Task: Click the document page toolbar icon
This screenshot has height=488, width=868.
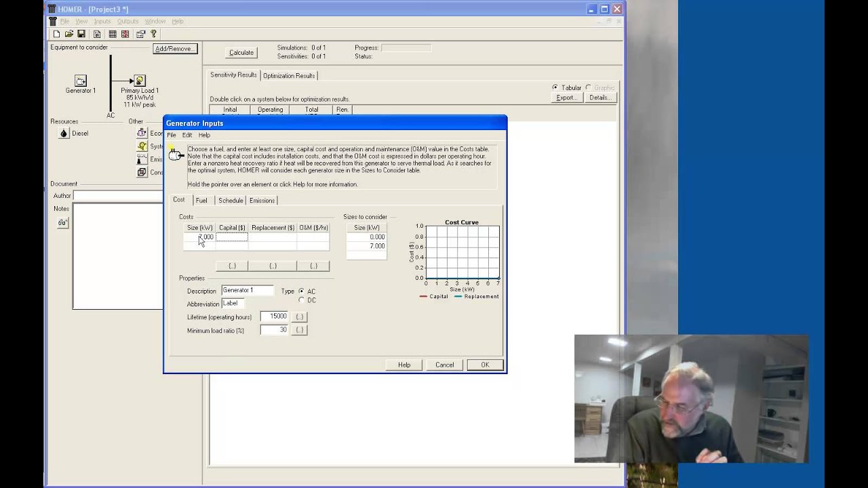Action: (97, 34)
